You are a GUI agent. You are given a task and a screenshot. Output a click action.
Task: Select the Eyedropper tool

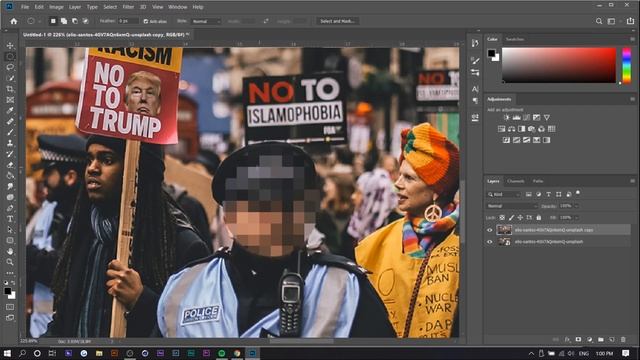(10, 111)
